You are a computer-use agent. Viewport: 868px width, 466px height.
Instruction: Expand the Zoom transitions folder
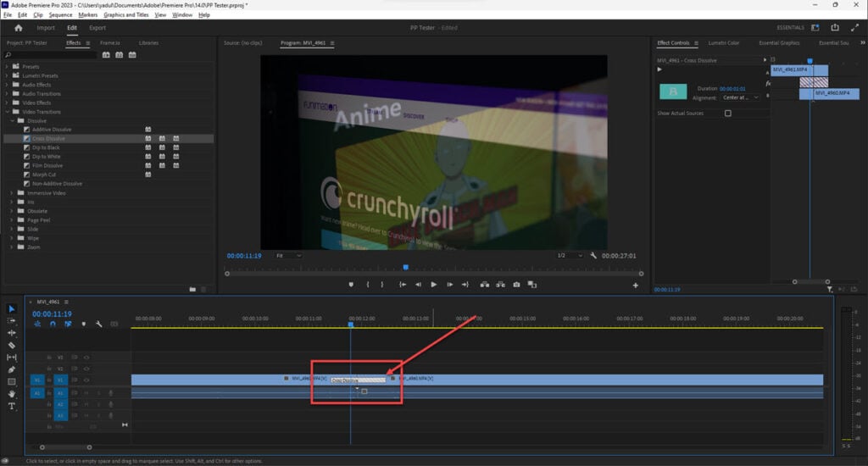12,247
